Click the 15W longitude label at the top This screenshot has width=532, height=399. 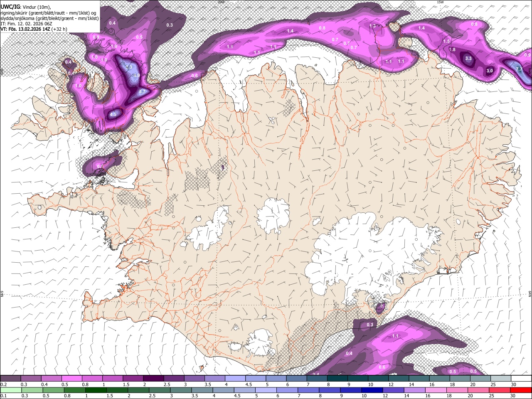click(440, 2)
